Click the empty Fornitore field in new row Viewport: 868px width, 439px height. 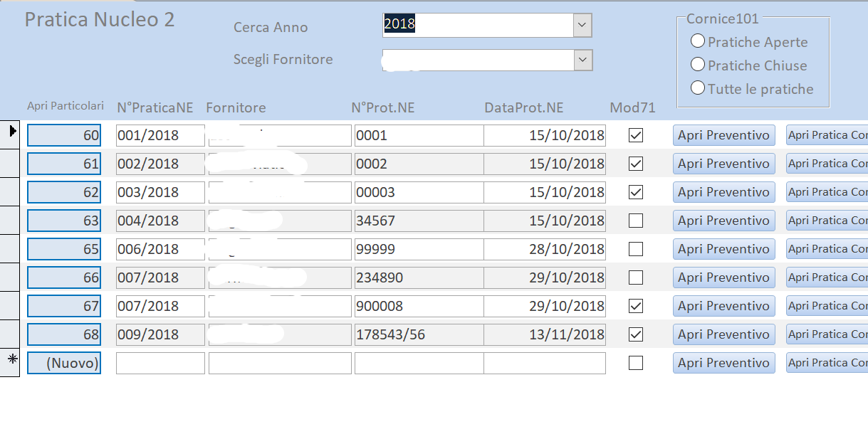point(280,363)
